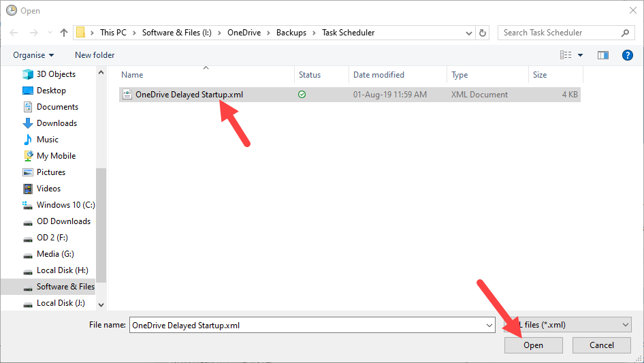
Task: Refresh the Task Scheduler folder
Action: click(x=483, y=33)
